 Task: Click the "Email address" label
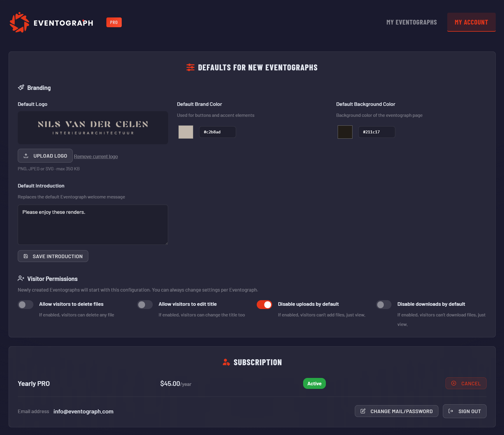pyautogui.click(x=33, y=411)
